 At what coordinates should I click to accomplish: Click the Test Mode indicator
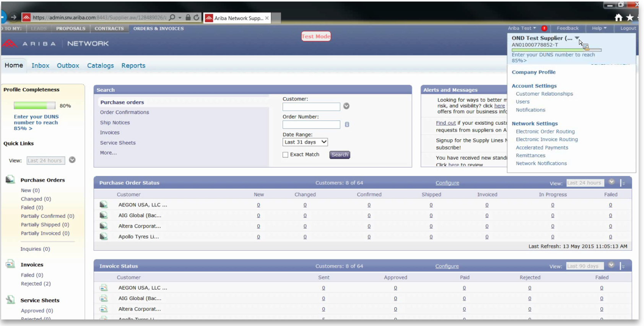(316, 36)
